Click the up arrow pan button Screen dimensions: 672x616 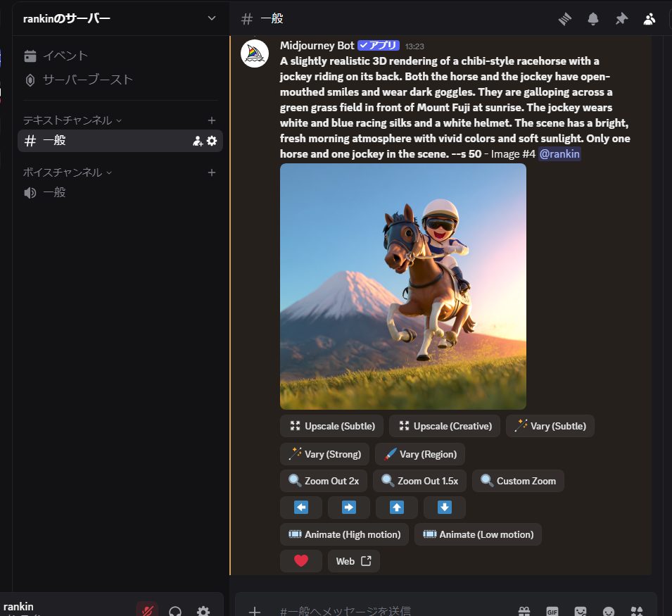[x=397, y=508]
